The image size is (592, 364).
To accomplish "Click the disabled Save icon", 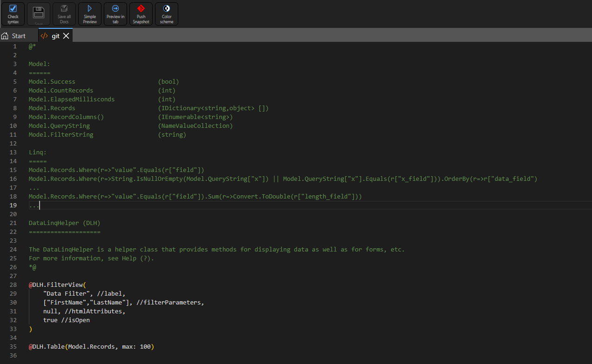I will click(39, 13).
